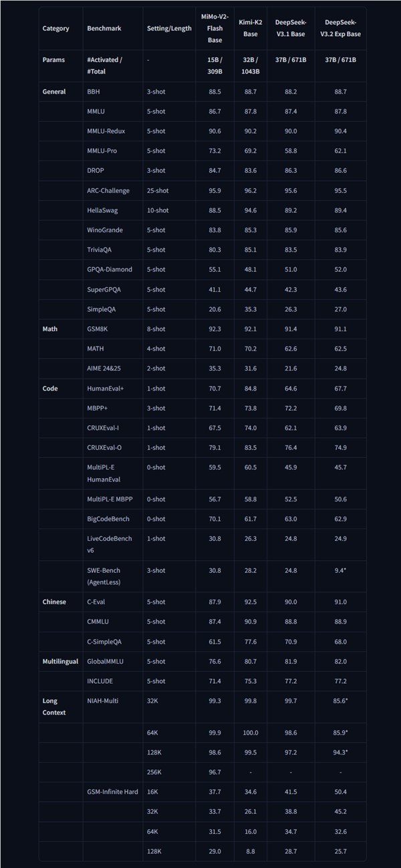Image resolution: width=401 pixels, height=868 pixels.
Task: Select the MiMo-V2-Flash Base column header
Action: click(215, 29)
